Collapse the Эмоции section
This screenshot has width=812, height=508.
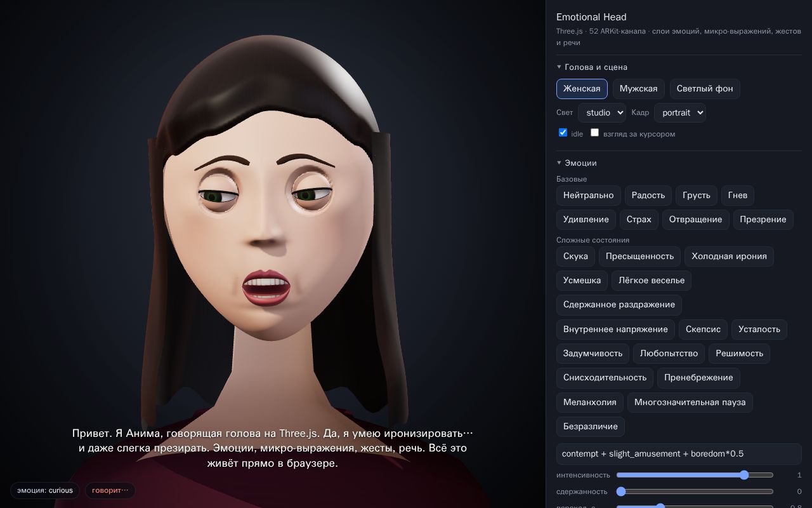tap(577, 163)
